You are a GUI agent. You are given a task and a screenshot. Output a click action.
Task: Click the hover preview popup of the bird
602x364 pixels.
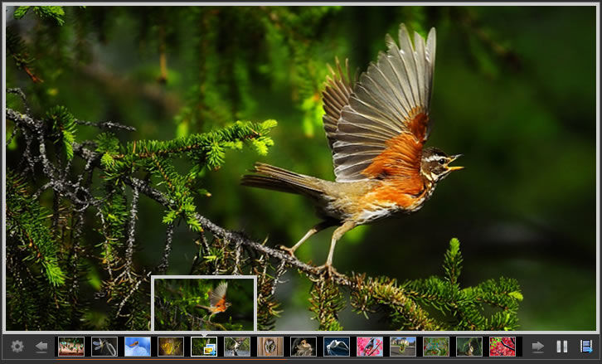pos(204,303)
